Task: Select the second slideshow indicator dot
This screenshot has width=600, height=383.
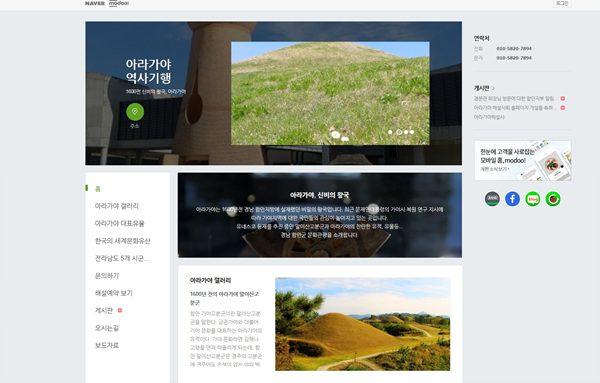Action: coord(399,132)
